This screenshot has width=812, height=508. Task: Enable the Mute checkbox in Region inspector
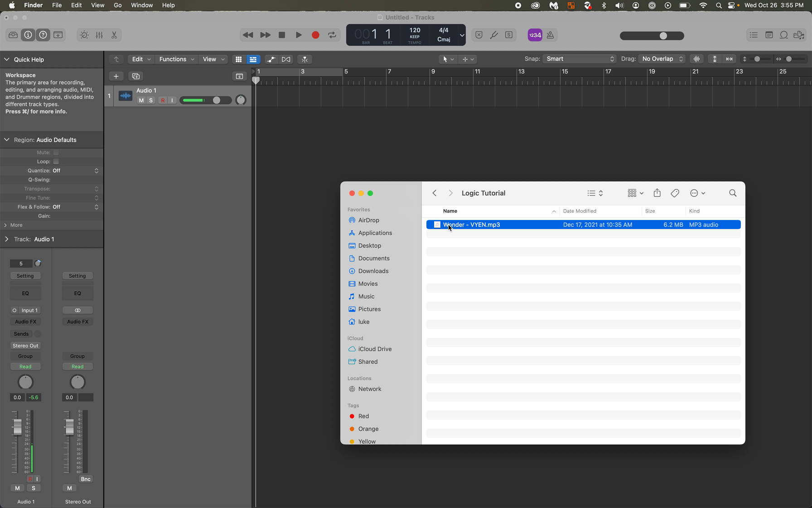click(x=56, y=152)
